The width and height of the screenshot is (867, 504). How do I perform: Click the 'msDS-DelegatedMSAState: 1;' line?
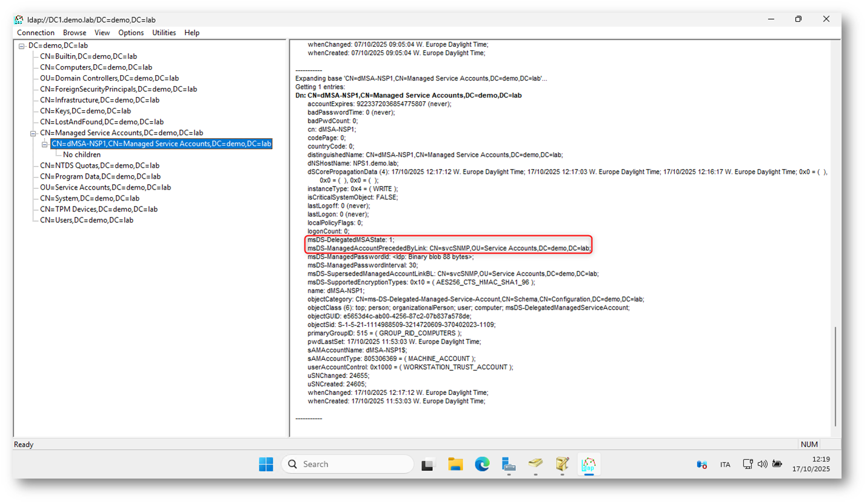(x=350, y=240)
